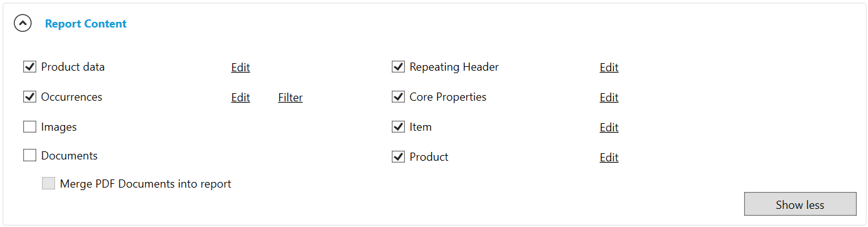Edit the Core Properties settings
This screenshot has height=227, width=868.
pos(609,98)
